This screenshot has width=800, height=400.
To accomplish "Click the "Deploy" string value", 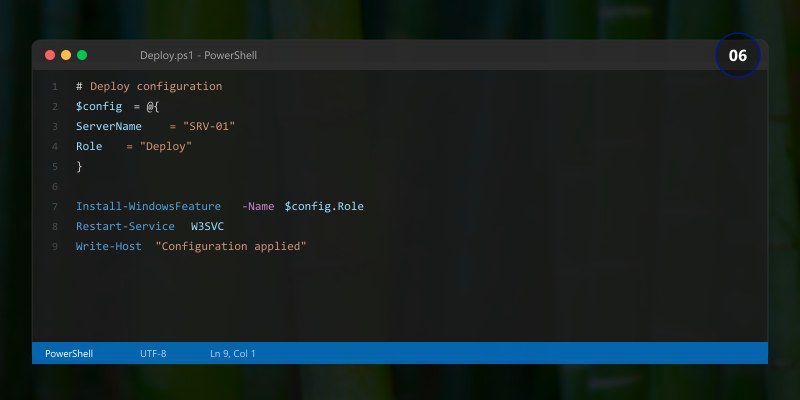I will click(x=166, y=146).
